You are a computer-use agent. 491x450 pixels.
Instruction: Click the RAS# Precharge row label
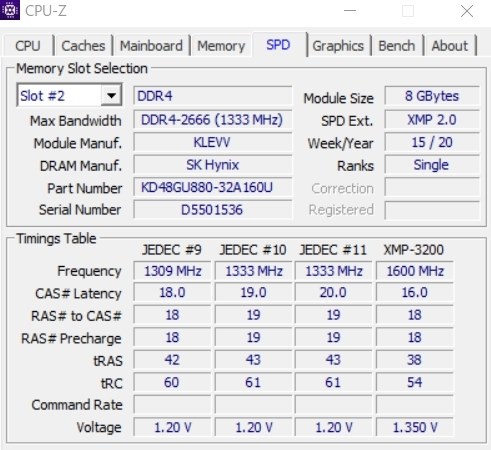[71, 338]
